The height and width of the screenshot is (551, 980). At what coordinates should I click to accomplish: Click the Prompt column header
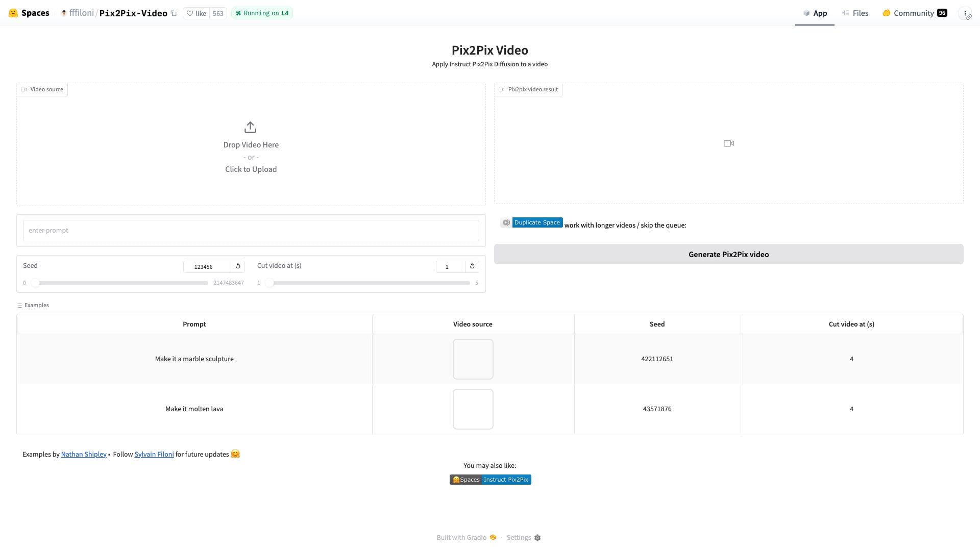pyautogui.click(x=194, y=324)
